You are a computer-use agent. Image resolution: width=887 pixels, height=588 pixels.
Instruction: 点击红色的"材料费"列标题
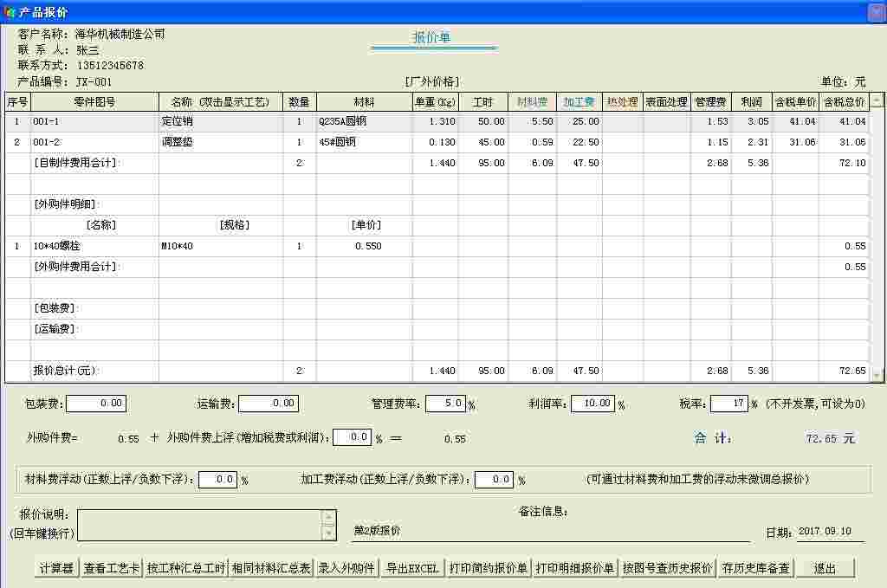(x=532, y=101)
